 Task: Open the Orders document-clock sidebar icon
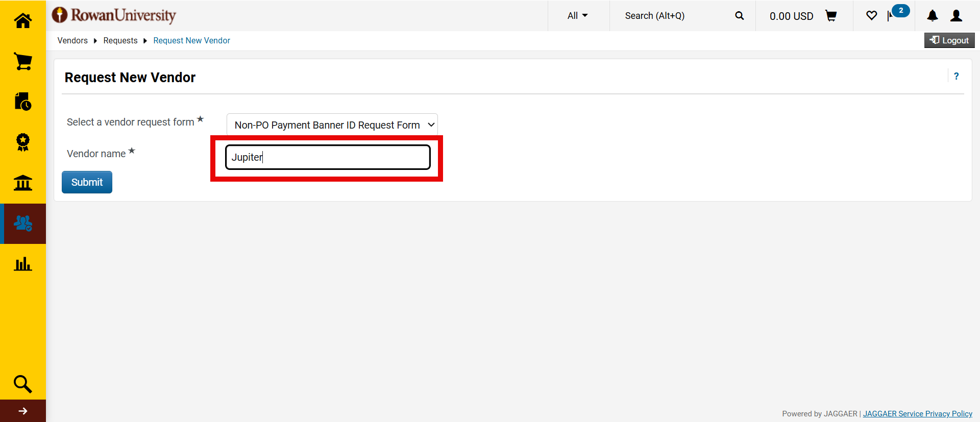(23, 102)
